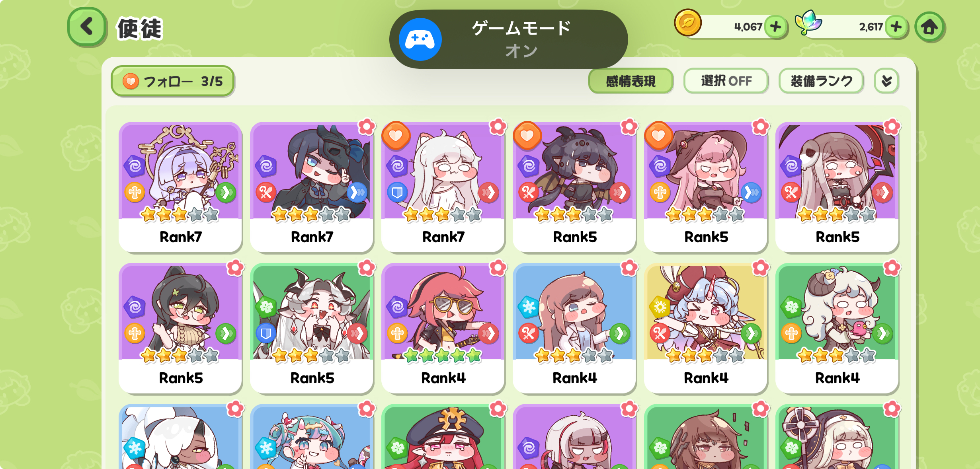Click the gold coin currency icon
Image resolution: width=980 pixels, height=469 pixels.
click(x=688, y=23)
